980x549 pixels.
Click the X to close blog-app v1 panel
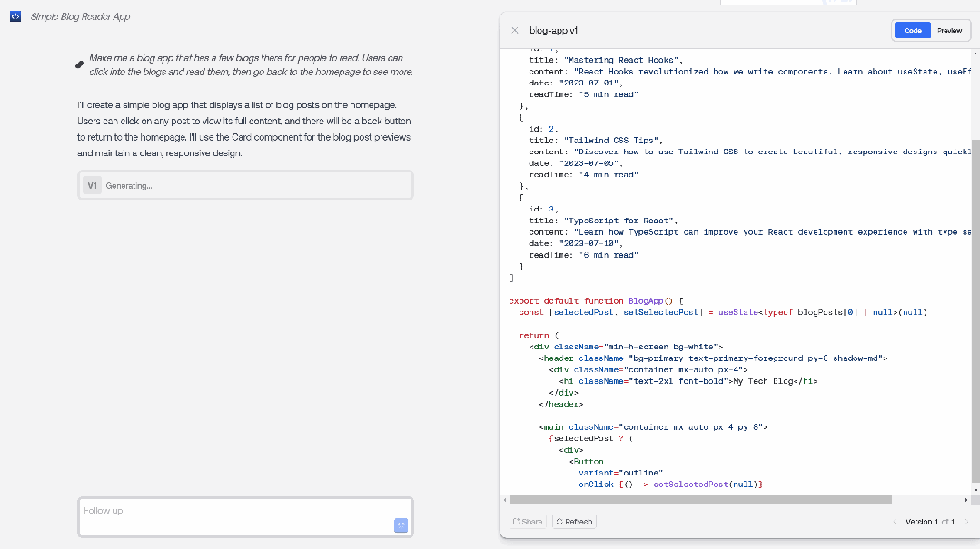(x=513, y=29)
